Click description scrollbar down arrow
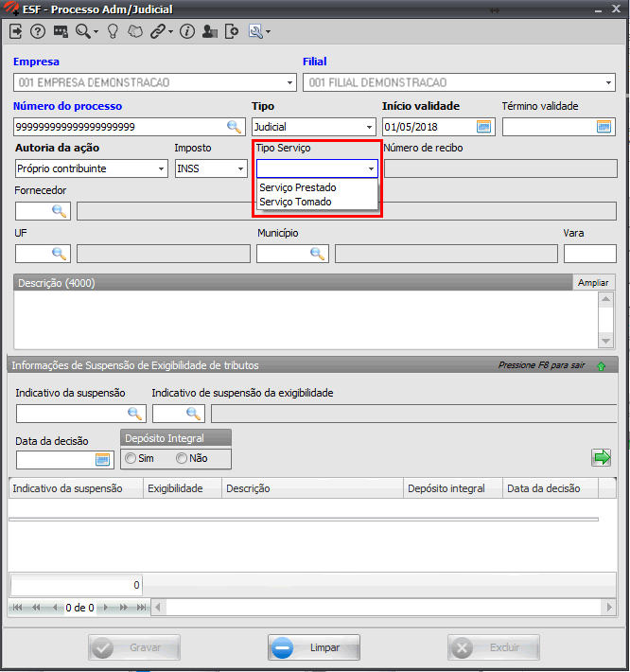This screenshot has width=630, height=672. [x=606, y=341]
